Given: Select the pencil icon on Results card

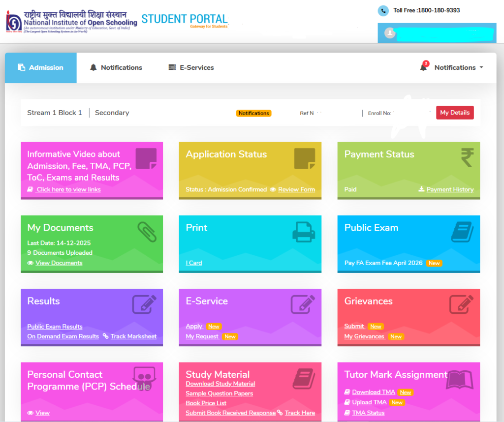Looking at the screenshot, I should coord(144,304).
